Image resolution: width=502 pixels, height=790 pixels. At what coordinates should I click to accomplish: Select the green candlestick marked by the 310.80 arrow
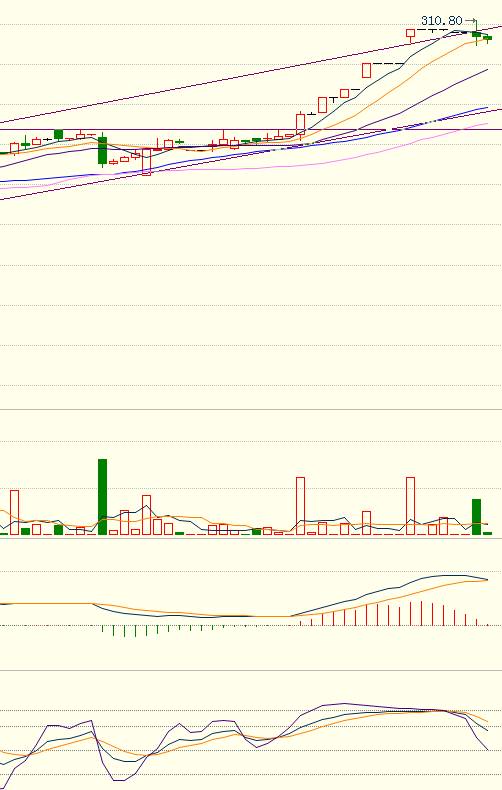476,34
